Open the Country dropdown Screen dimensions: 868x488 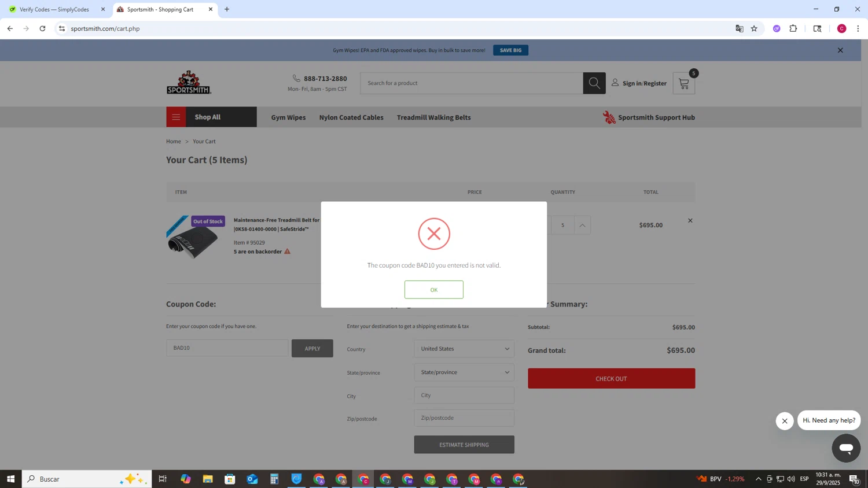point(464,349)
